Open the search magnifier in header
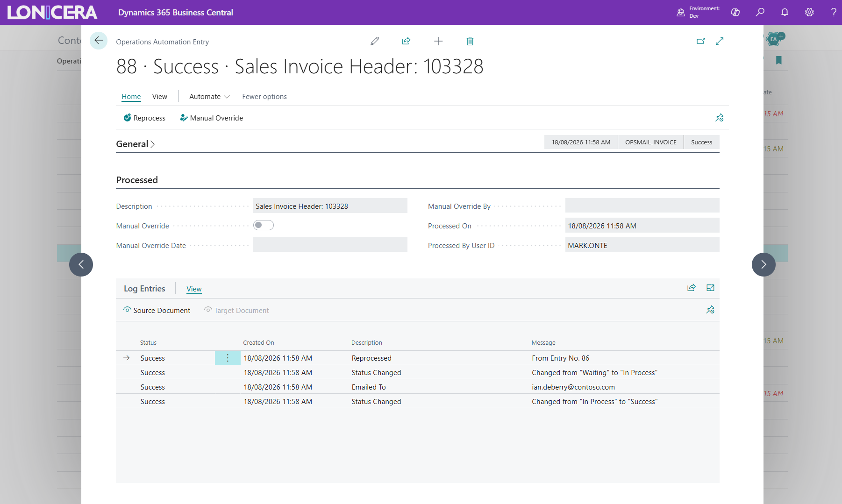The image size is (842, 504). (x=760, y=12)
